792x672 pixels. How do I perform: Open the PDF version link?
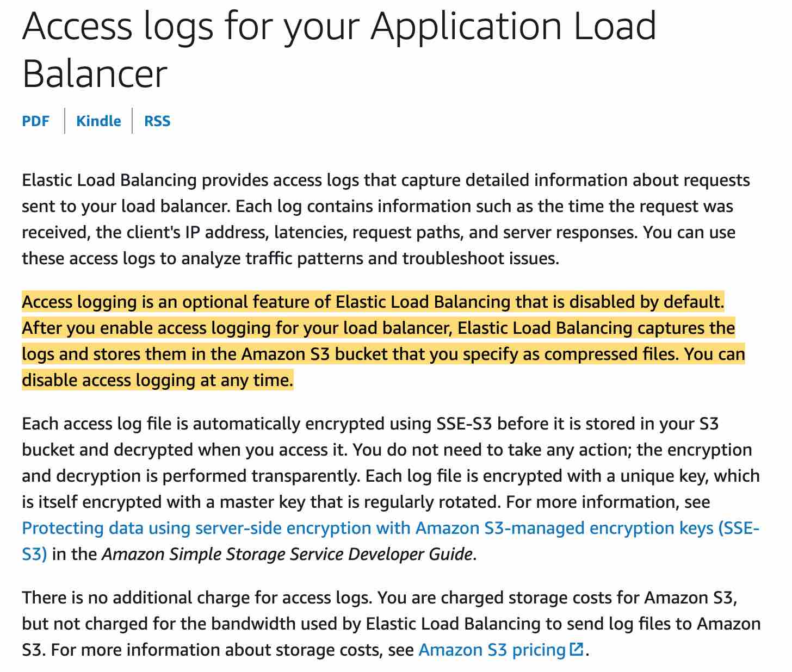35,121
